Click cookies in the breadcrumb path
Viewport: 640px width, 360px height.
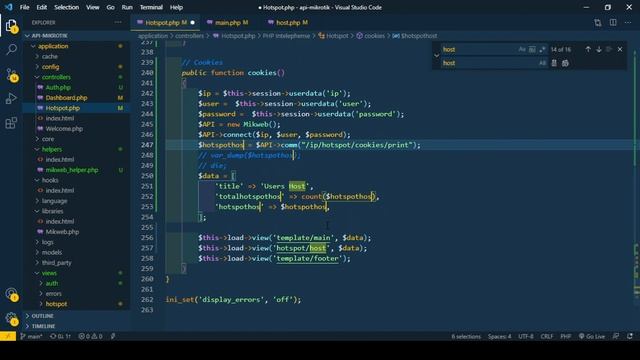click(374, 36)
